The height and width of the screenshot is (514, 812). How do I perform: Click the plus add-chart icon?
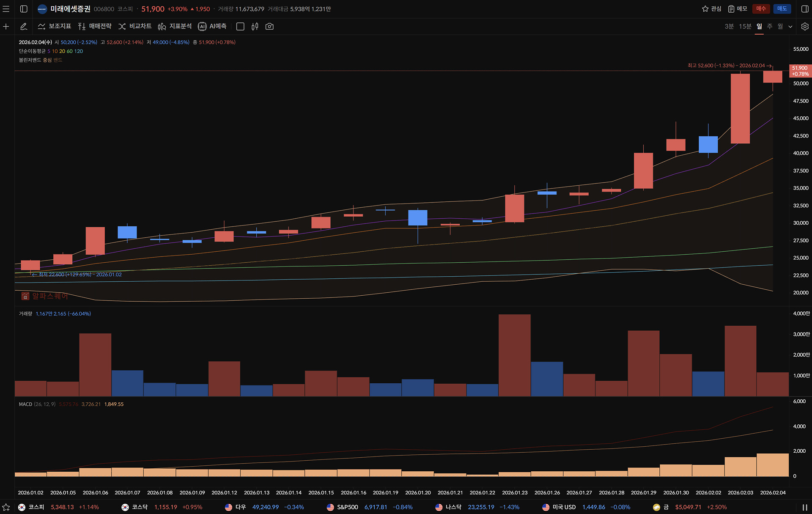(x=6, y=26)
